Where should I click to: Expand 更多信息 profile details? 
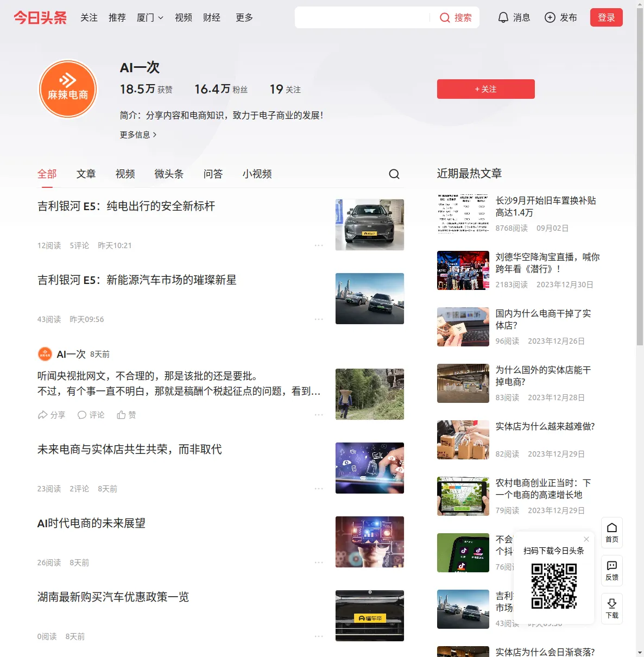pyautogui.click(x=138, y=135)
